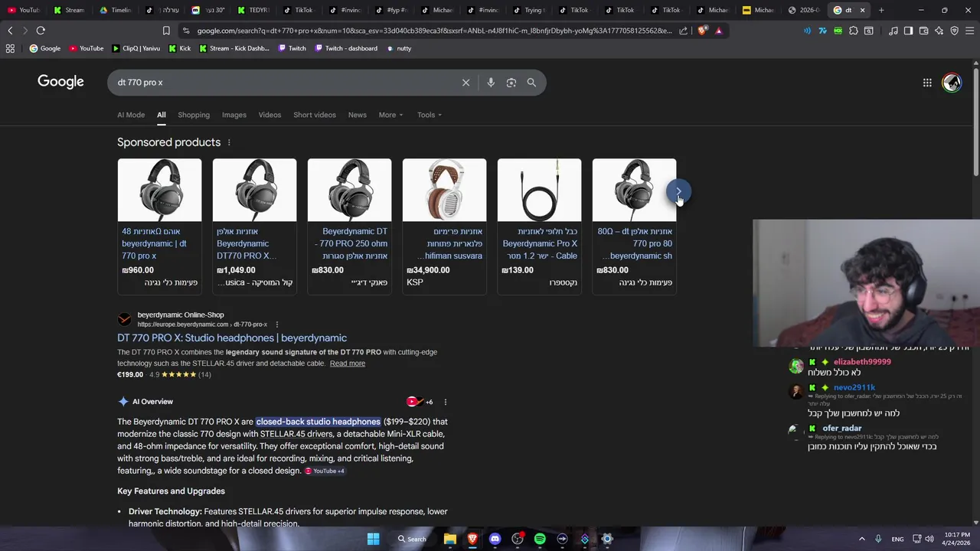The width and height of the screenshot is (980, 551).
Task: Open Beyerdynamic Pro X cable ₪139.00 product
Action: [539, 226]
